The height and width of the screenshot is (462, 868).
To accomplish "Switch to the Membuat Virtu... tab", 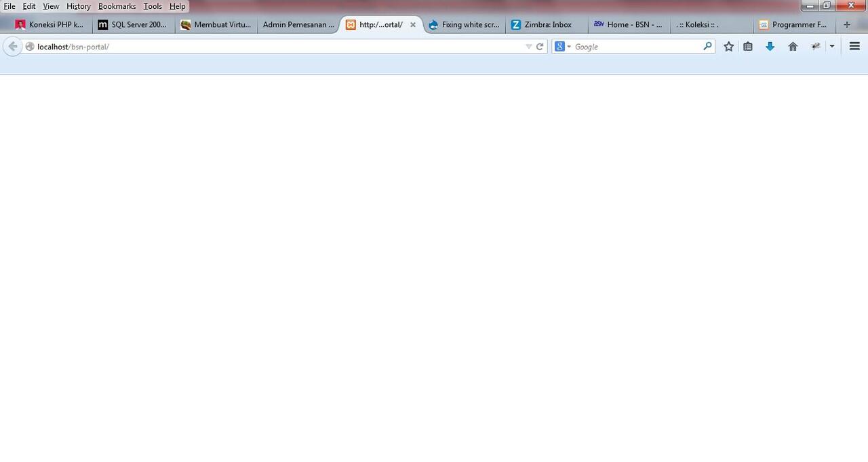I will (216, 24).
